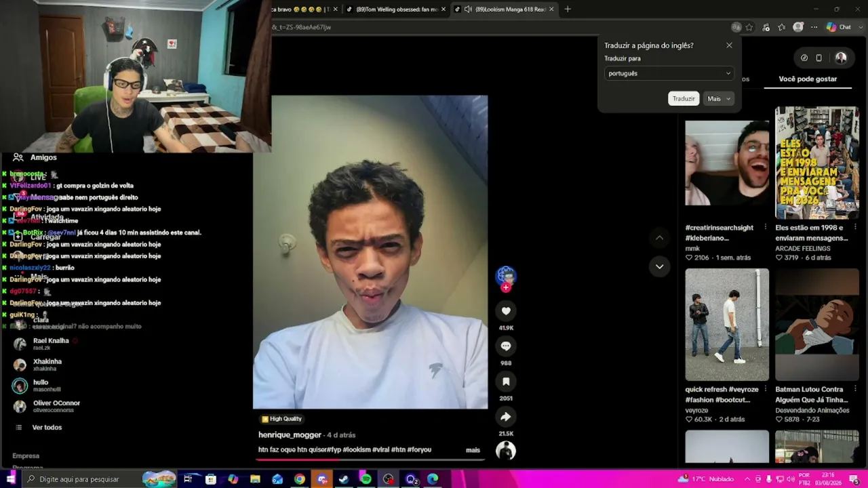Viewport: 868px width, 488px height.
Task: Share the video using the arrow icon
Action: pos(506,417)
